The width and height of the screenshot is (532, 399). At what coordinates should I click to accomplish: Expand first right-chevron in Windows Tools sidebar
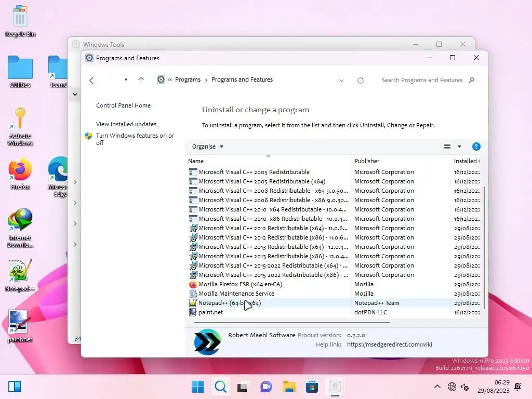(75, 182)
